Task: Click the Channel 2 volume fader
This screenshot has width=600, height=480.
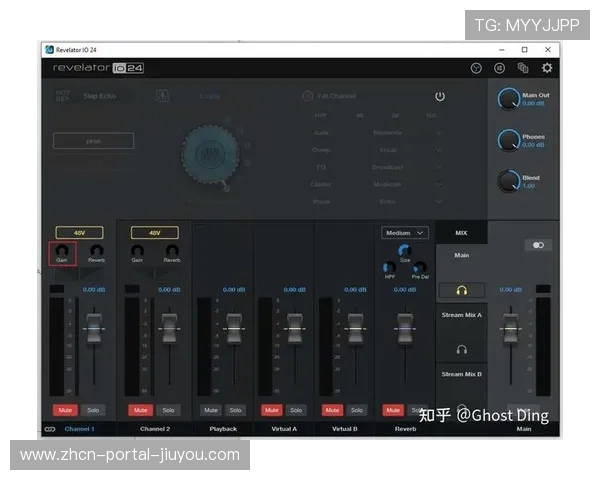Action: 169,327
